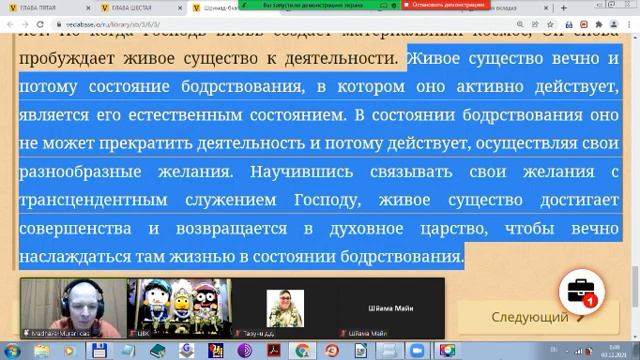The height and width of the screenshot is (360, 640).
Task: Click the word Научившись in the text
Action: tap(302, 171)
